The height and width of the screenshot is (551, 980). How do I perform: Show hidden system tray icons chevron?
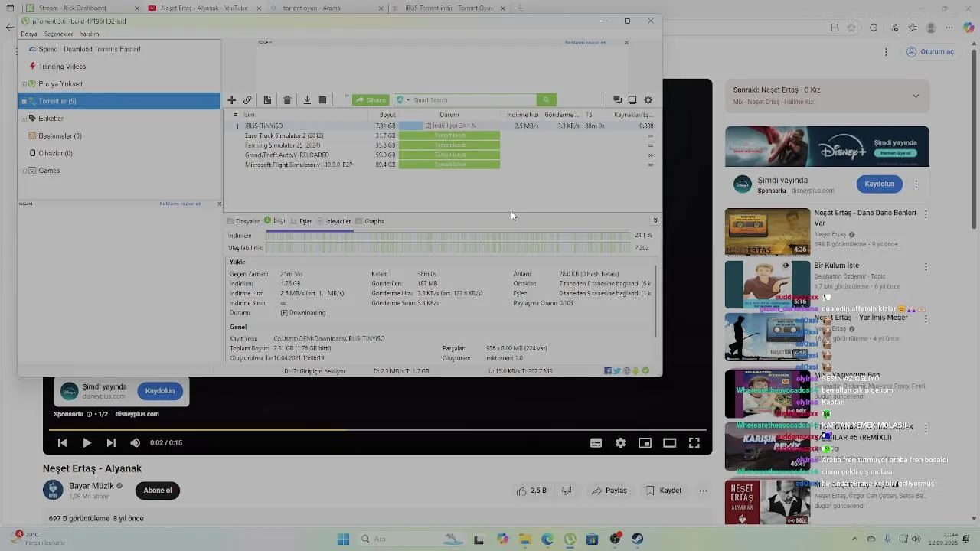click(x=854, y=539)
